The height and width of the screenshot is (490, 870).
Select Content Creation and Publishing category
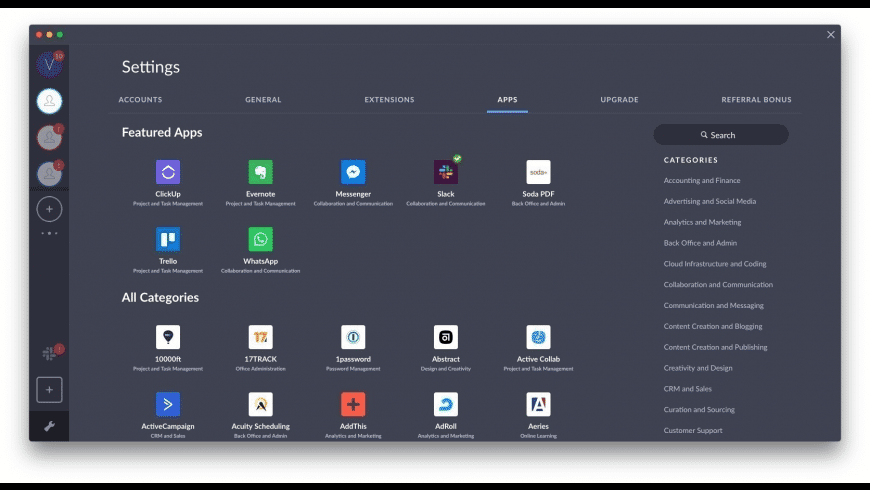[715, 347]
